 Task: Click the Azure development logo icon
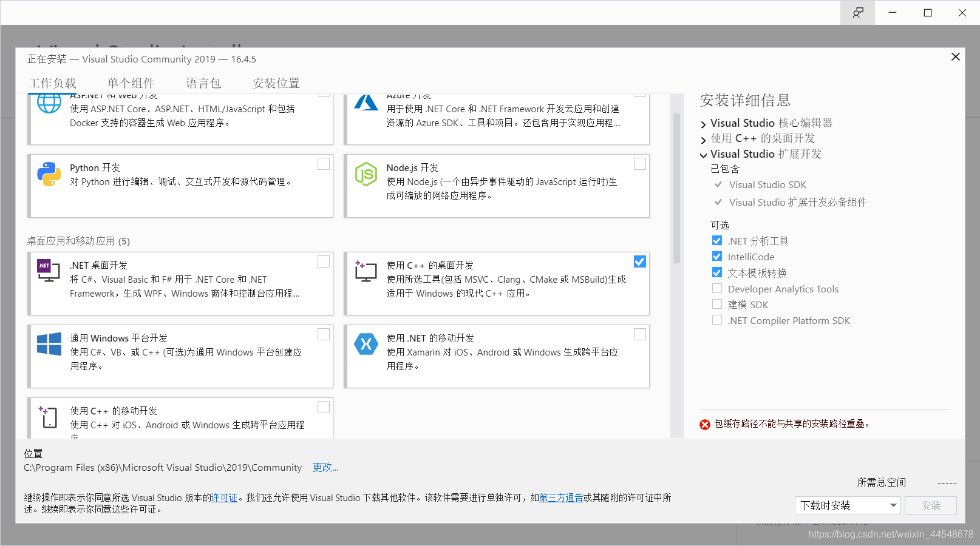click(366, 103)
